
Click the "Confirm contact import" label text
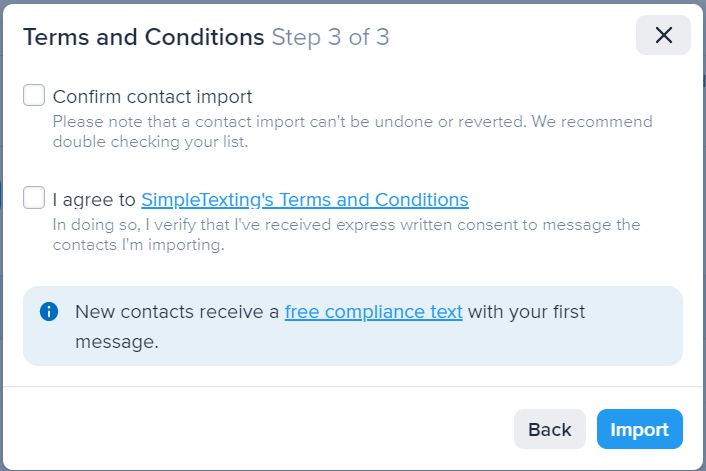[152, 97]
